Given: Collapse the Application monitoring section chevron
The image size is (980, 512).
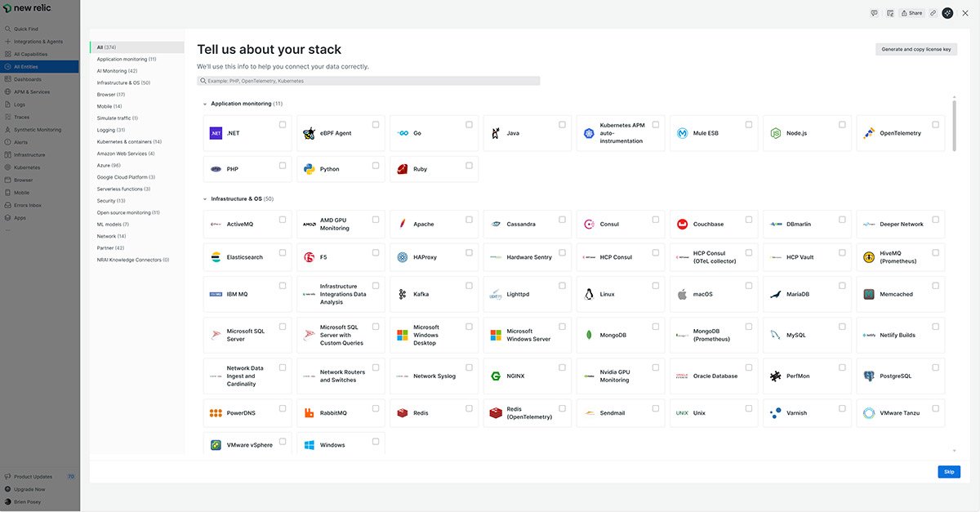Looking at the screenshot, I should coord(205,104).
